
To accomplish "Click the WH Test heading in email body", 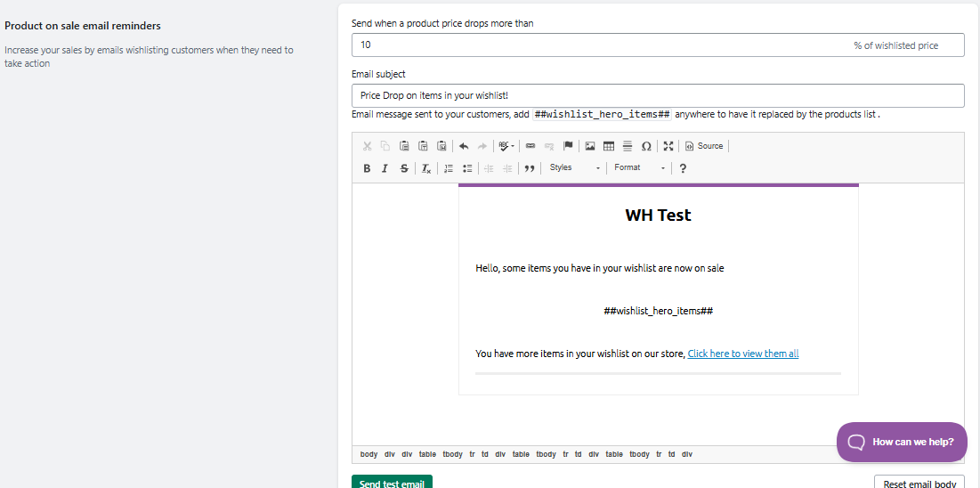I will tap(658, 216).
